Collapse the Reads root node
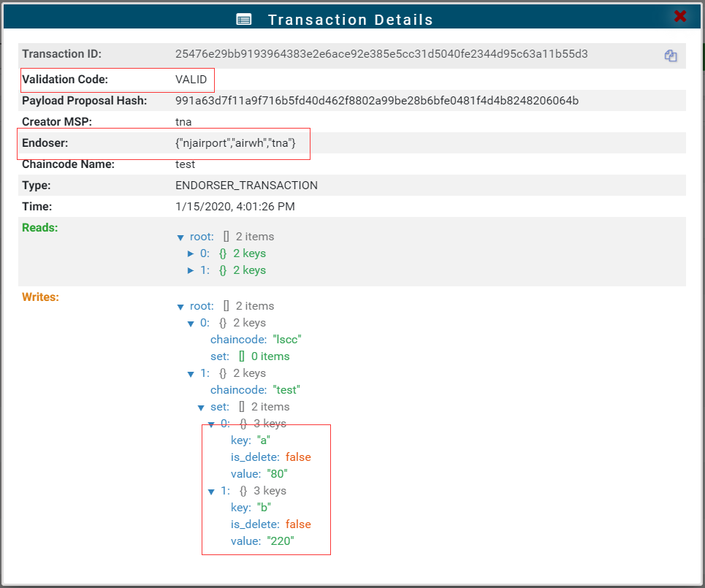The height and width of the screenshot is (588, 705). pyautogui.click(x=180, y=237)
